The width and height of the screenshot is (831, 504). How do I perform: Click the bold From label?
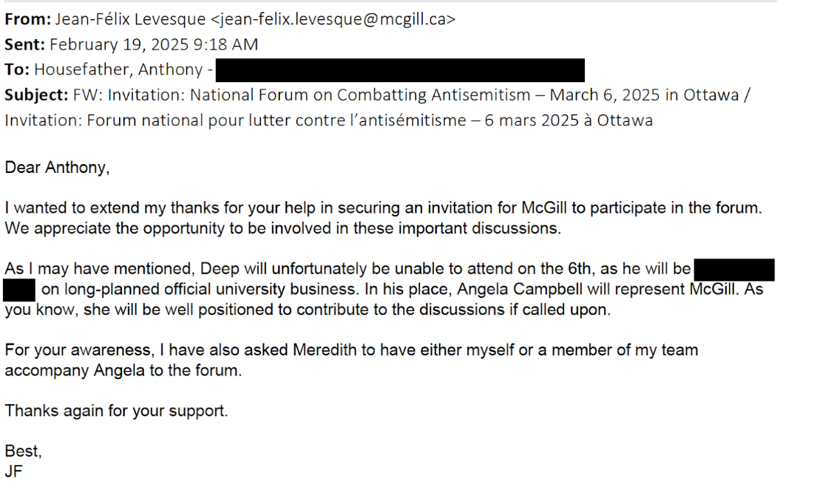coord(26,19)
